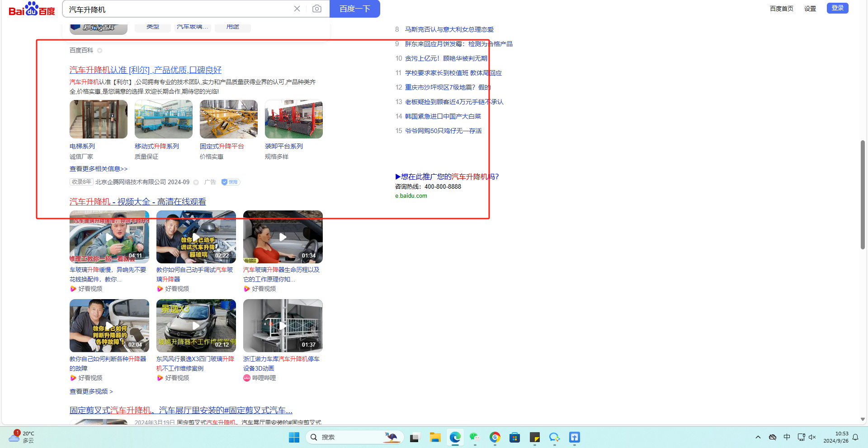Play the 景逸X3 02:12 video thumbnail
This screenshot has width=868, height=448.
(x=196, y=325)
